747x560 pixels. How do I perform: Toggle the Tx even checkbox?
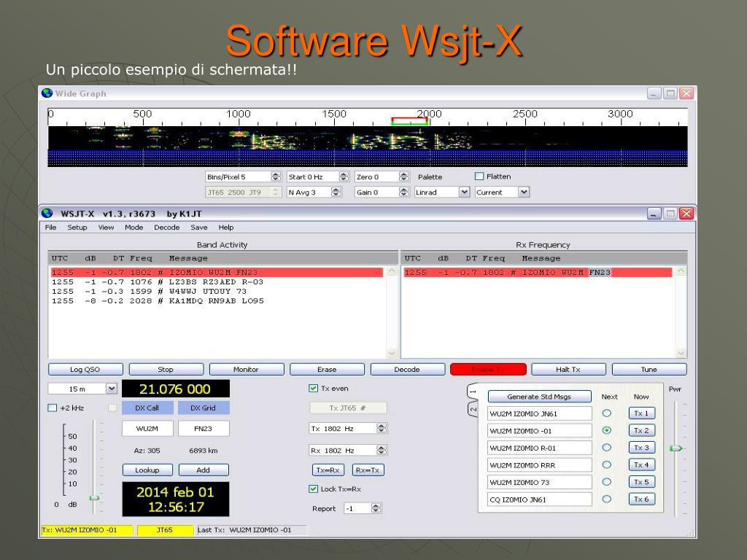click(313, 388)
